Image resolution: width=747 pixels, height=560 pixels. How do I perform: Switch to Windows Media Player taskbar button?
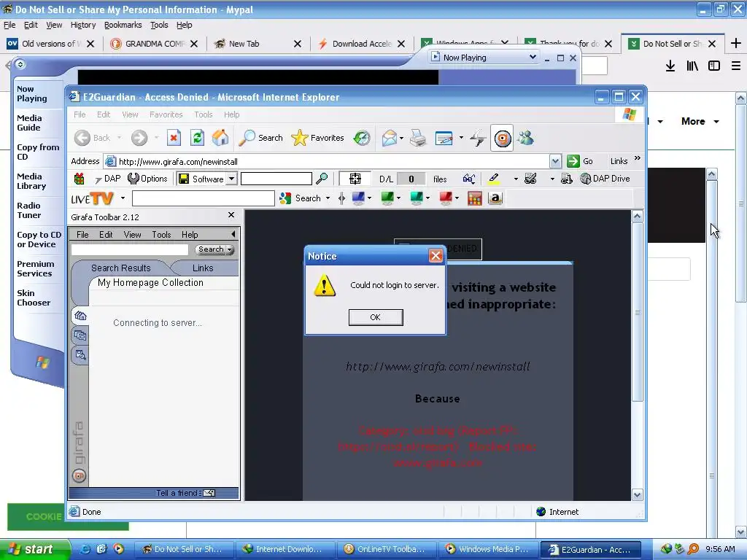click(488, 550)
